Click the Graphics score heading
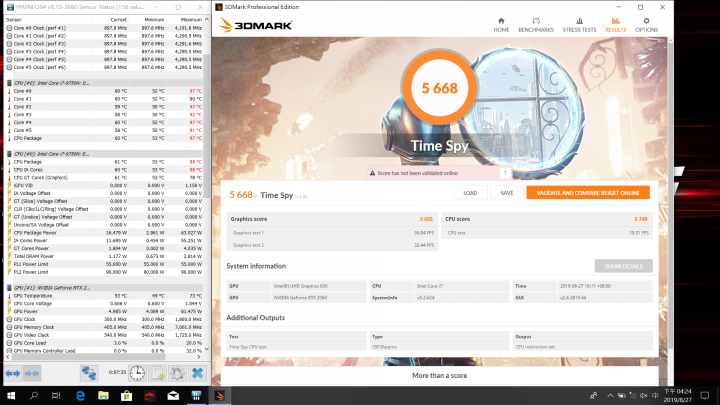The image size is (720, 405). pos(248,219)
